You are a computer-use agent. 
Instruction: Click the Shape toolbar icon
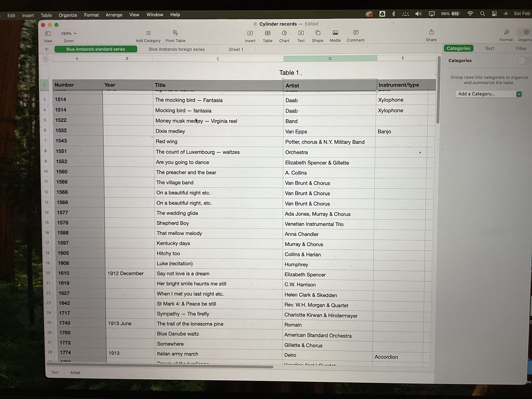(318, 33)
